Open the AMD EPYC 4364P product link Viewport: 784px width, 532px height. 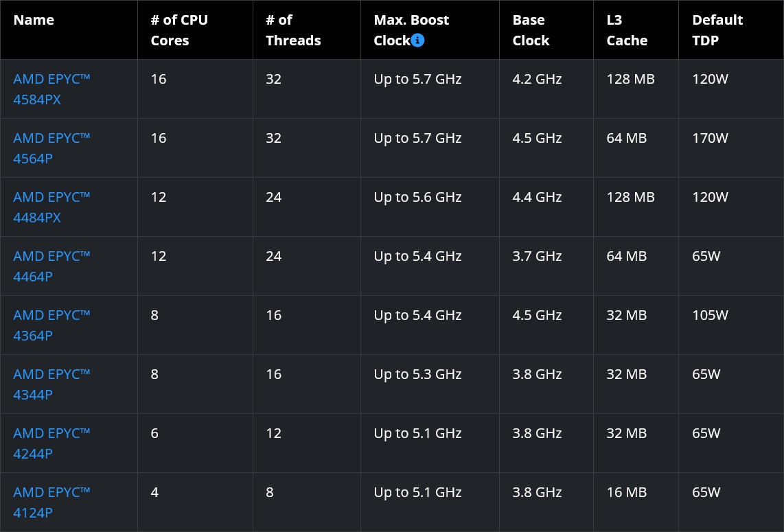coord(51,325)
